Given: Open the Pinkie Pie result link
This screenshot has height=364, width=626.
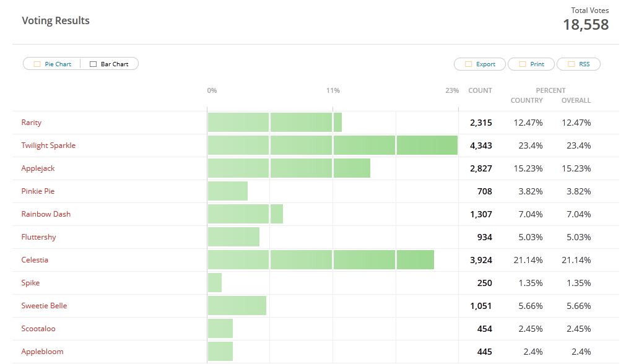Looking at the screenshot, I should (x=38, y=191).
